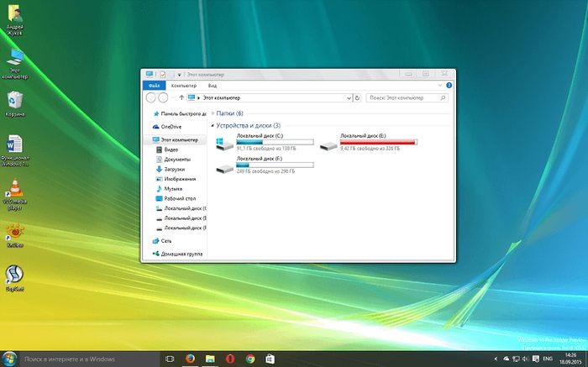Open Firefox from the taskbar

click(x=190, y=358)
